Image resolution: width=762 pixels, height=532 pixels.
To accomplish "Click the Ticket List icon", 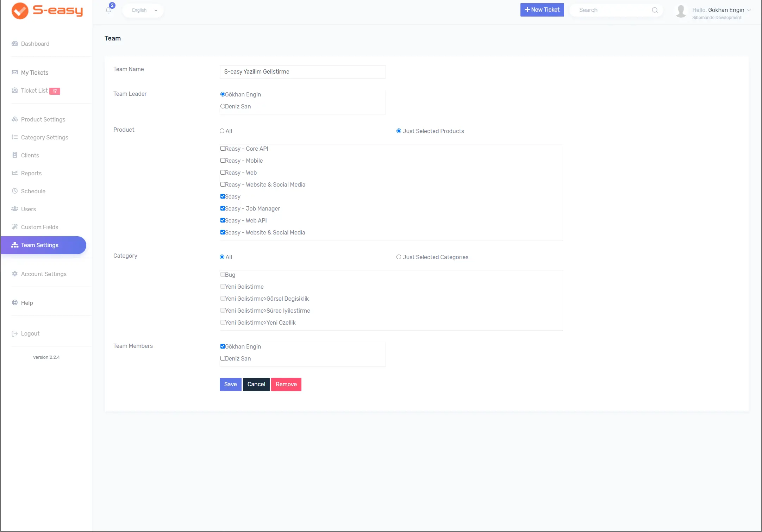I will [x=15, y=90].
